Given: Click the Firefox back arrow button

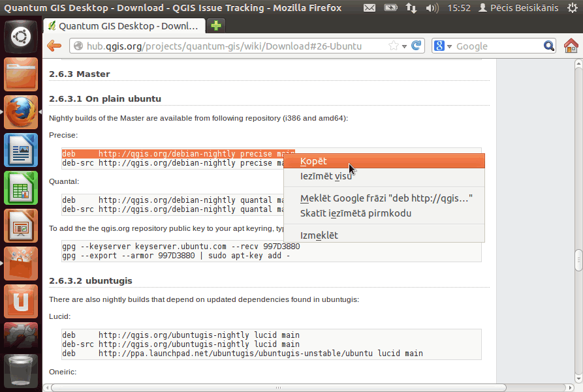Looking at the screenshot, I should [x=54, y=46].
